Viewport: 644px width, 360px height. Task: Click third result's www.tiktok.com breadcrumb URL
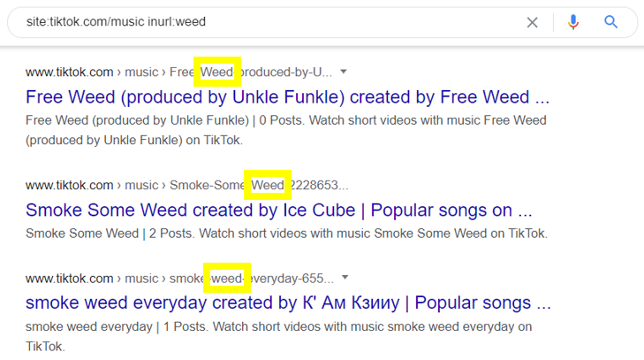click(x=70, y=279)
